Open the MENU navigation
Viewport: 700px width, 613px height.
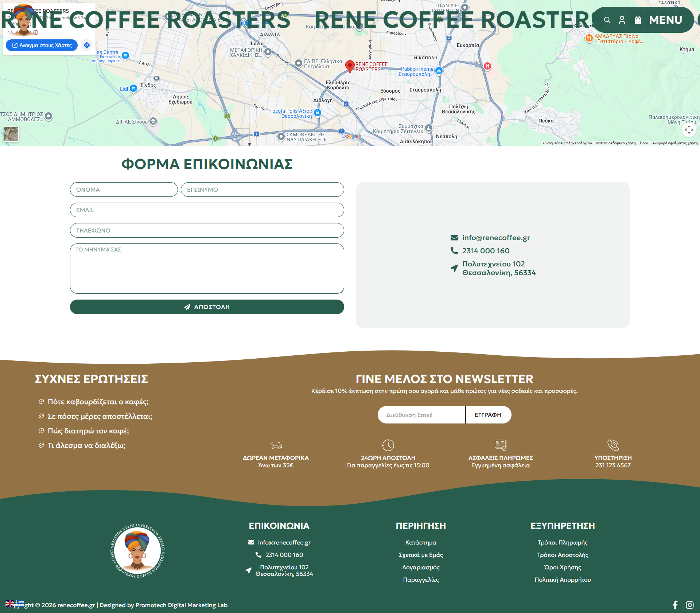pos(665,20)
